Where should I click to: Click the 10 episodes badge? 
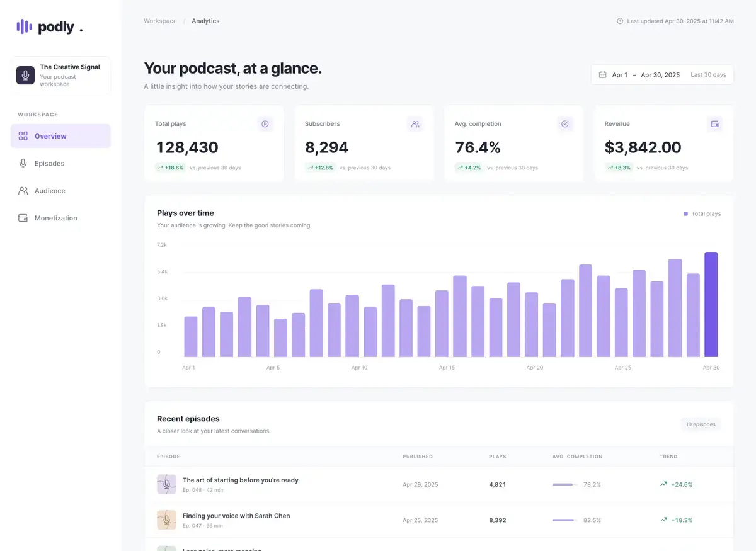701,424
